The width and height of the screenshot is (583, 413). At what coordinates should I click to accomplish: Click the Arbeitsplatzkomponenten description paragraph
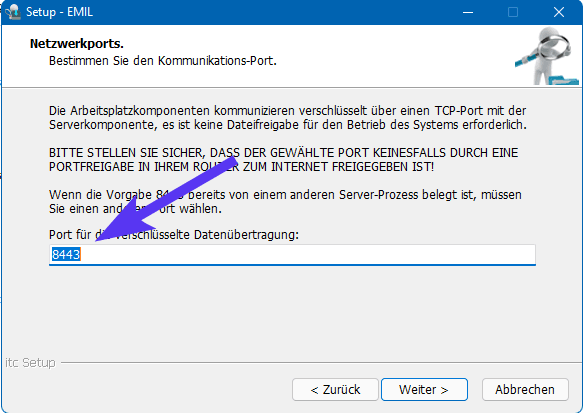[288, 117]
